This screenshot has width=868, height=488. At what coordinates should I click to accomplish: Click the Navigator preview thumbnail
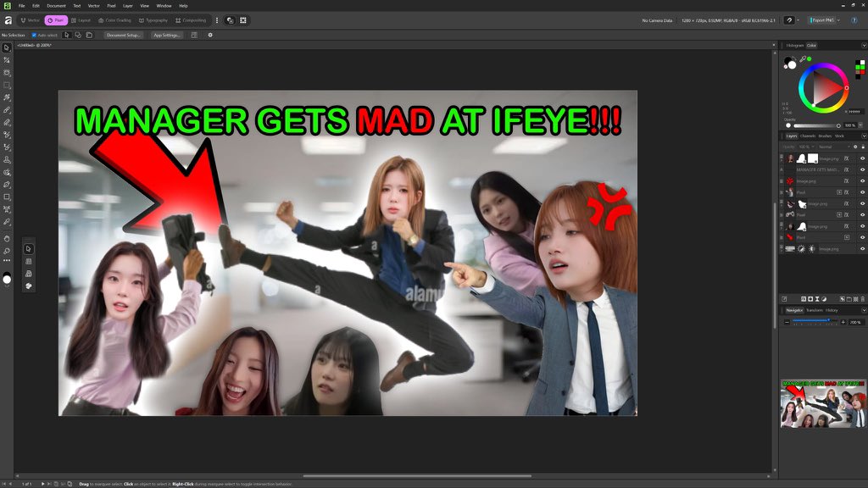point(822,403)
